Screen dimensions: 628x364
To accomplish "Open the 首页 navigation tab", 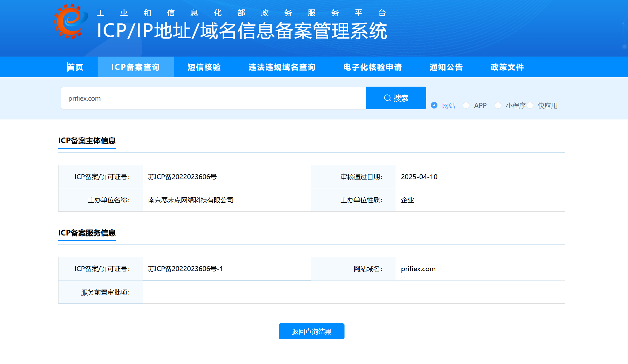I will tap(75, 67).
